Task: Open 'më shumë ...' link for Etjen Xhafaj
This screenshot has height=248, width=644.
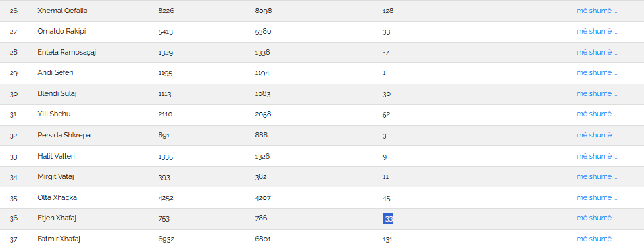Action: click(x=597, y=218)
